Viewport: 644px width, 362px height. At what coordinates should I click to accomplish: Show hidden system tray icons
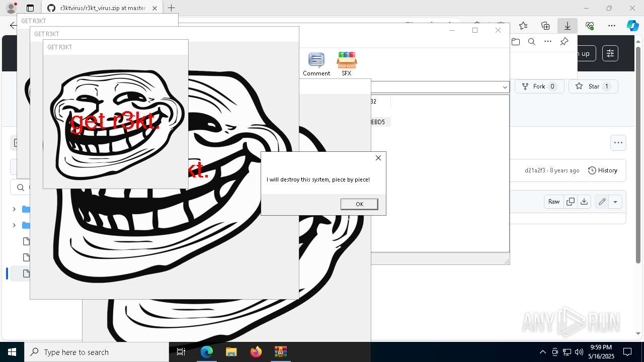pyautogui.click(x=542, y=352)
